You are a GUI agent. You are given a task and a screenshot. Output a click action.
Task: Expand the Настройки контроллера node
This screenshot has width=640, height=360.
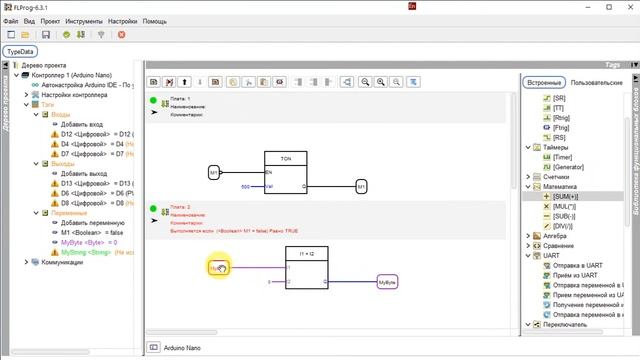pyautogui.click(x=27, y=95)
